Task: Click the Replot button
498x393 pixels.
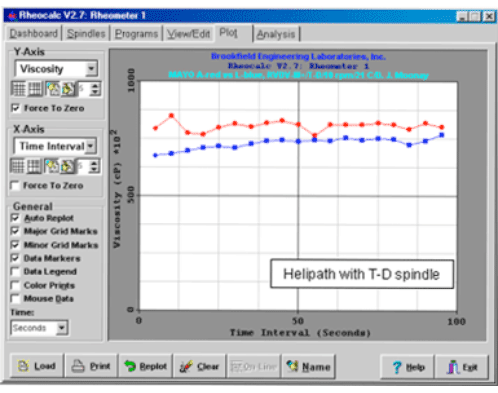Action: coord(145,366)
